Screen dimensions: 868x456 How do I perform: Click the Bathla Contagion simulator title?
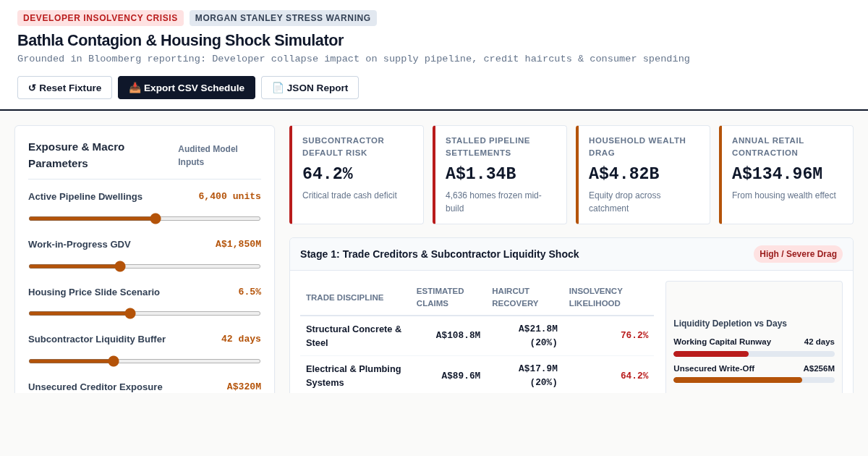[x=180, y=41]
